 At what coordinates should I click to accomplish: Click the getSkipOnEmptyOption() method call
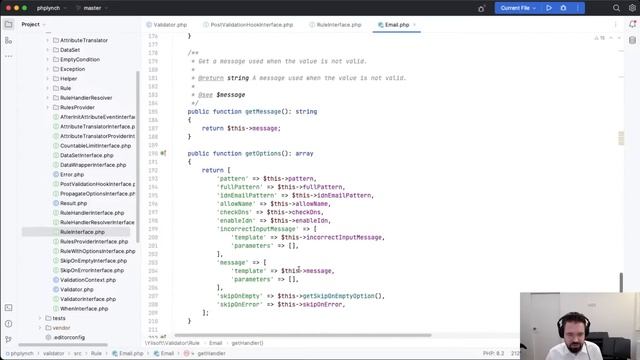pos(343,296)
